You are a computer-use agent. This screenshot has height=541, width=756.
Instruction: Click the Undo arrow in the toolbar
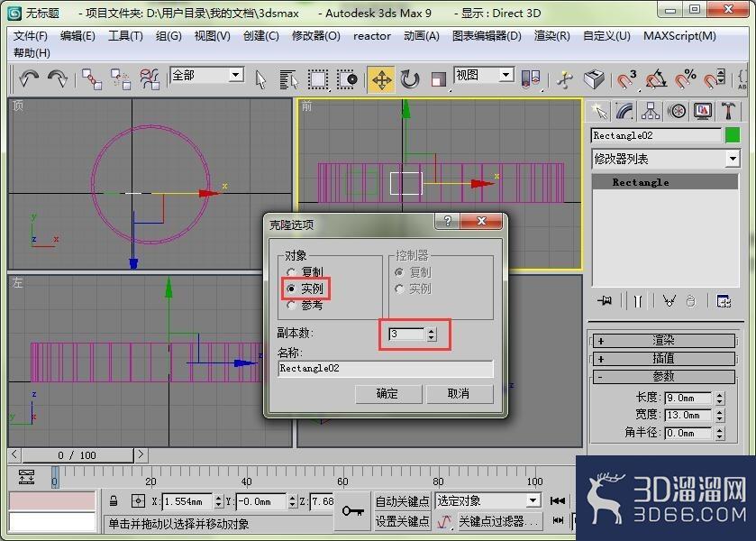[29, 78]
